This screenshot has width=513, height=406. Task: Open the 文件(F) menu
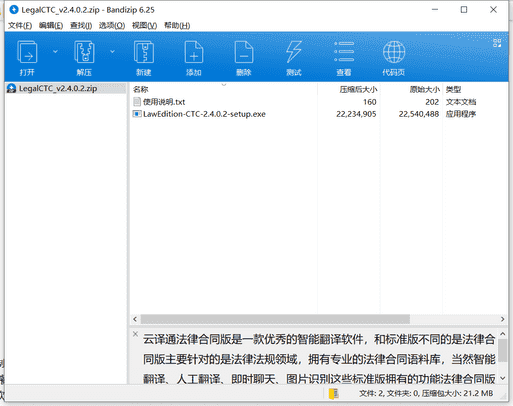[20, 26]
